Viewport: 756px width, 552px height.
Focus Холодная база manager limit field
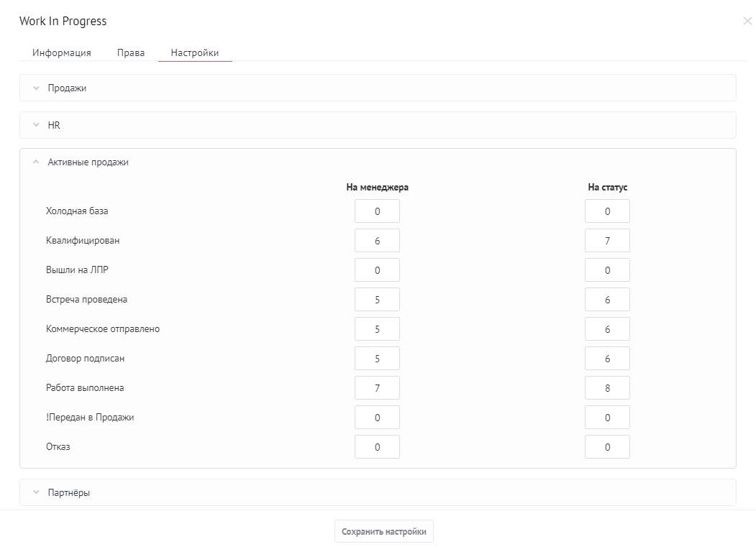tap(377, 211)
